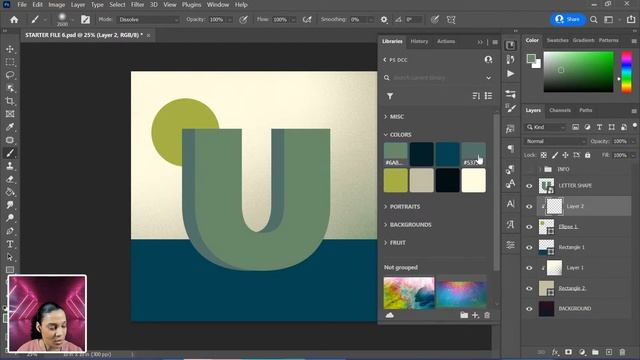
Task: Delete library item with trash icon
Action: 487,315
